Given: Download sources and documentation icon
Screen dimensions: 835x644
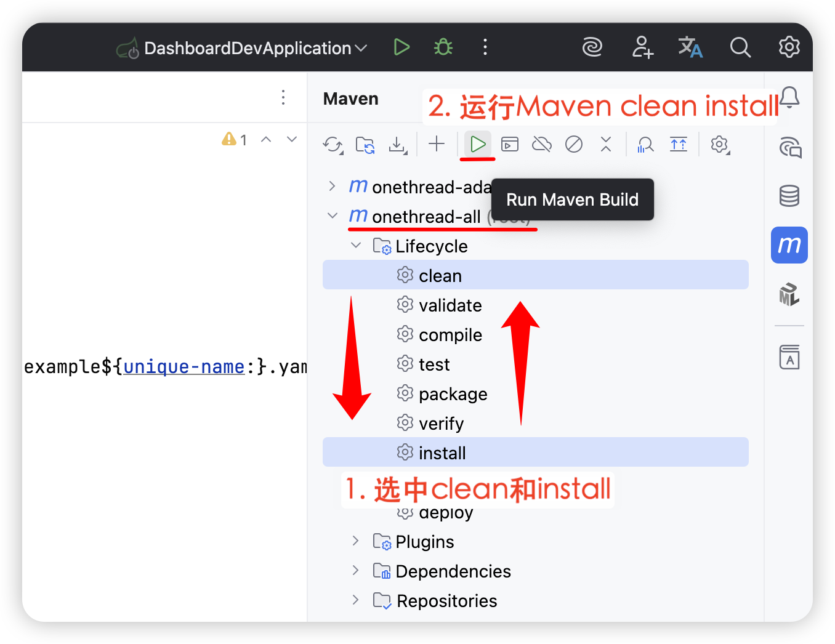Looking at the screenshot, I should tap(398, 145).
